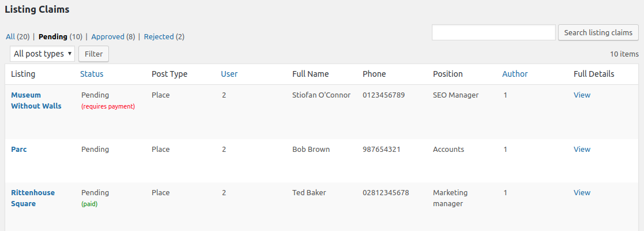Sort table by Author column
Image resolution: width=644 pixels, height=231 pixels.
coord(515,74)
